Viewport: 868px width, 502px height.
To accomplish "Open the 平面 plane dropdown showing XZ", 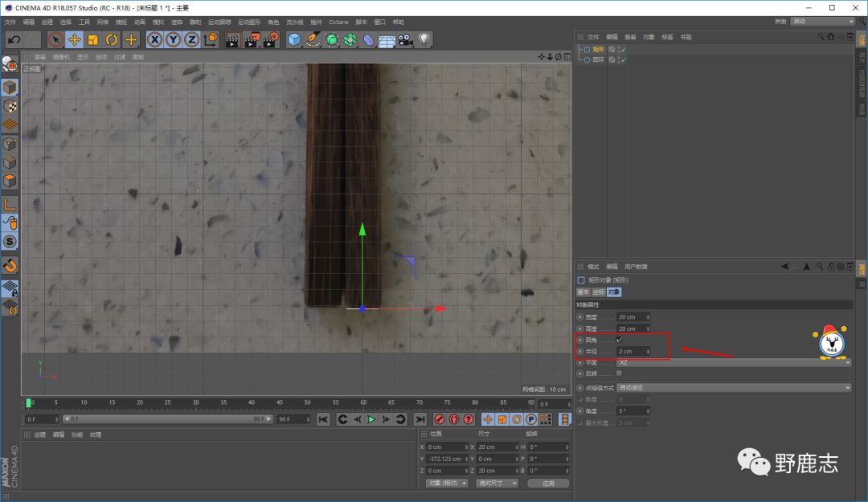I will tap(733, 362).
